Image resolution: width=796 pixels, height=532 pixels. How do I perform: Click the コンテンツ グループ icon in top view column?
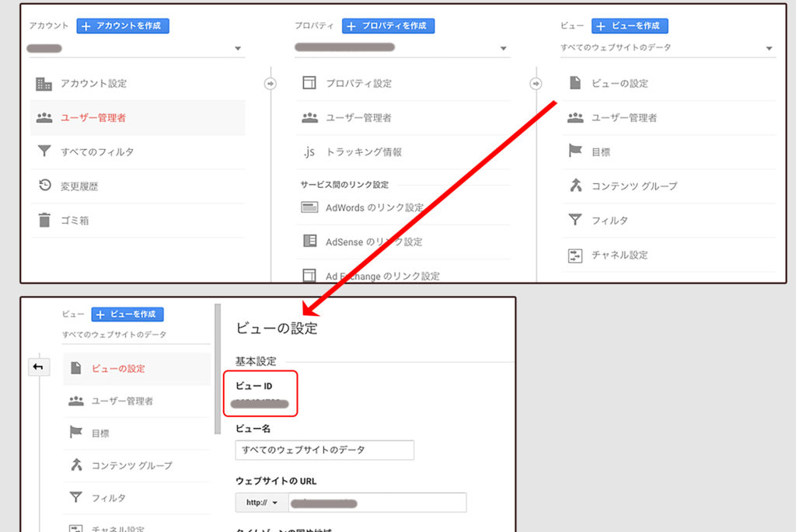[575, 186]
